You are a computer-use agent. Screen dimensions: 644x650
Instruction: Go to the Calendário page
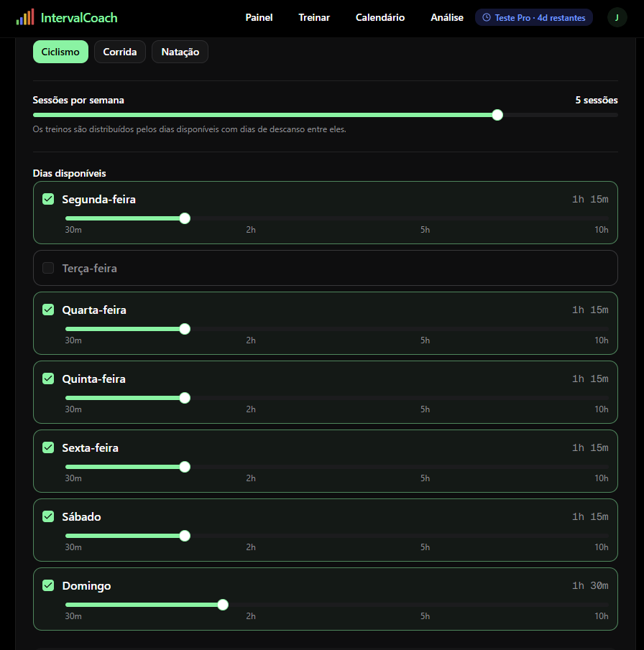pyautogui.click(x=380, y=17)
